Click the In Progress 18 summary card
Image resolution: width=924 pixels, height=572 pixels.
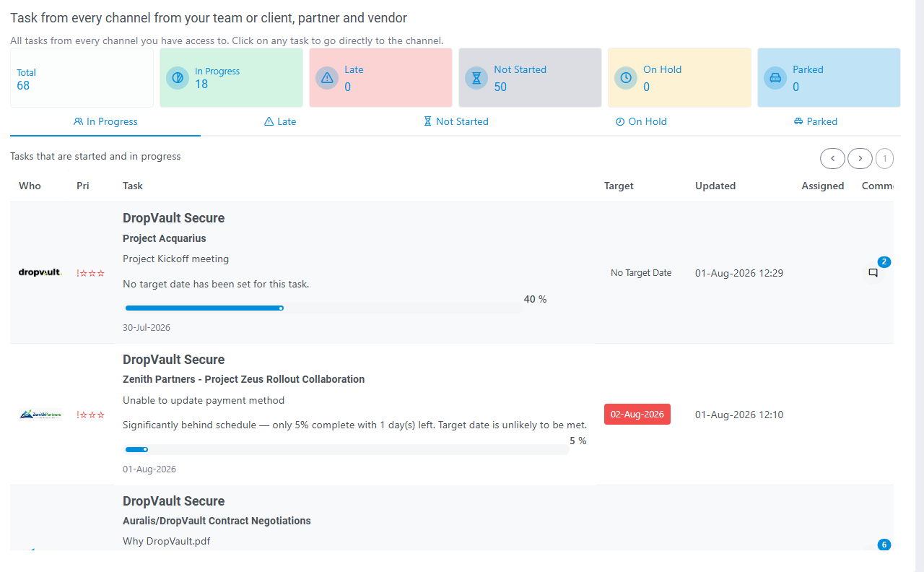[x=231, y=78]
